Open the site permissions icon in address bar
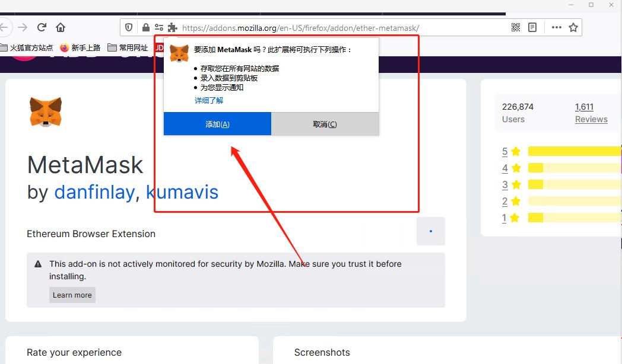This screenshot has height=364, width=622. pyautogui.click(x=159, y=27)
